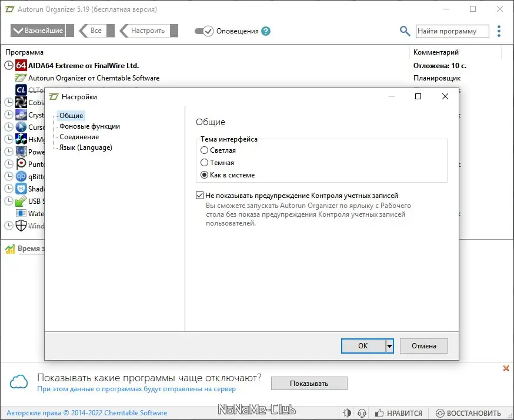The height and width of the screenshot is (420, 514).
Task: Click the startup time chart icon
Action: [x=10, y=249]
